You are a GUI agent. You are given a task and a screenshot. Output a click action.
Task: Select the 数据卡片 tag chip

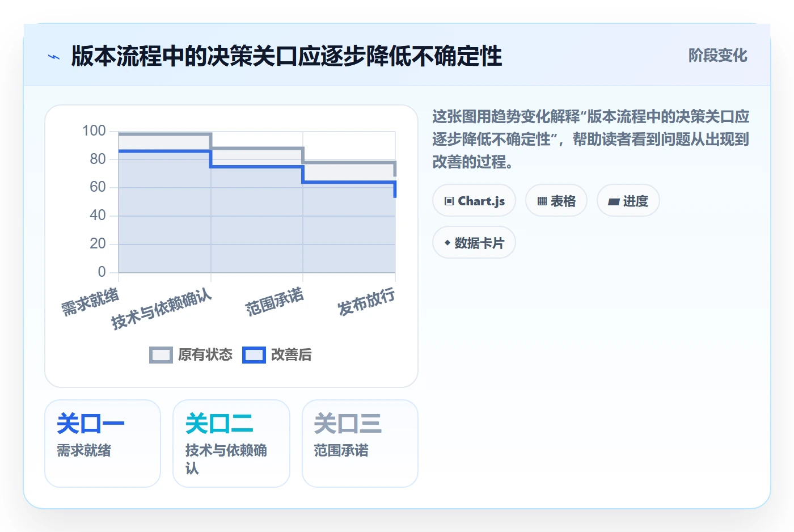(474, 243)
